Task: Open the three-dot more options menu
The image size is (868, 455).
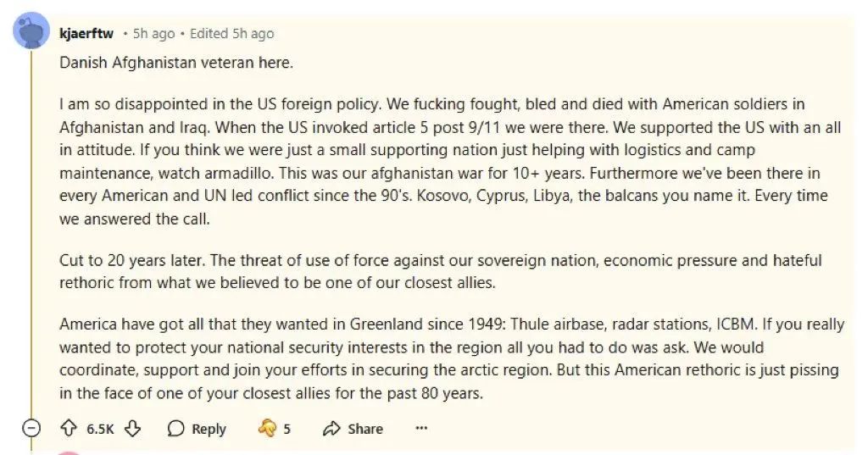Action: click(421, 429)
